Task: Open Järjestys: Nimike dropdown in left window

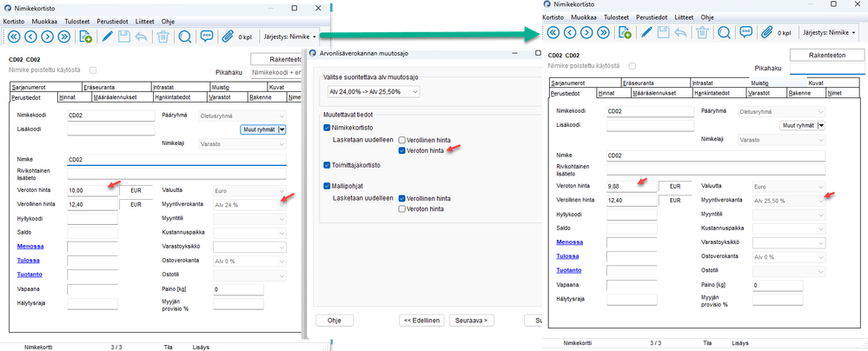Action: coord(288,37)
